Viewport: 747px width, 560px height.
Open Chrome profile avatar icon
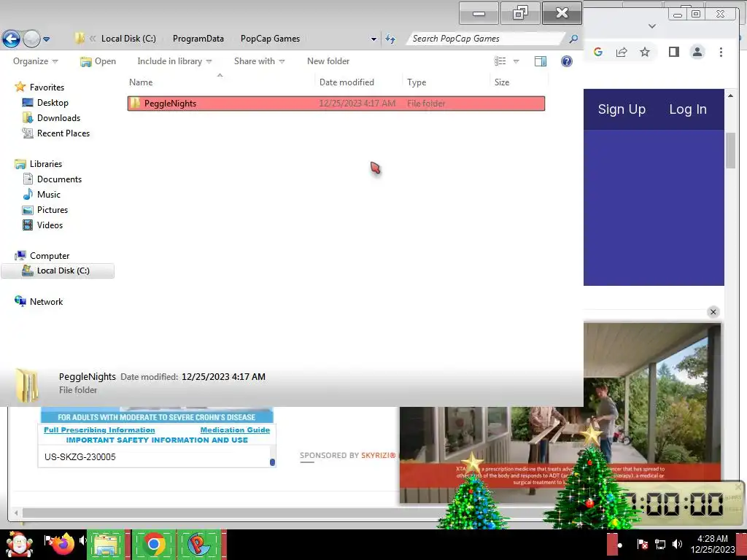tap(697, 52)
